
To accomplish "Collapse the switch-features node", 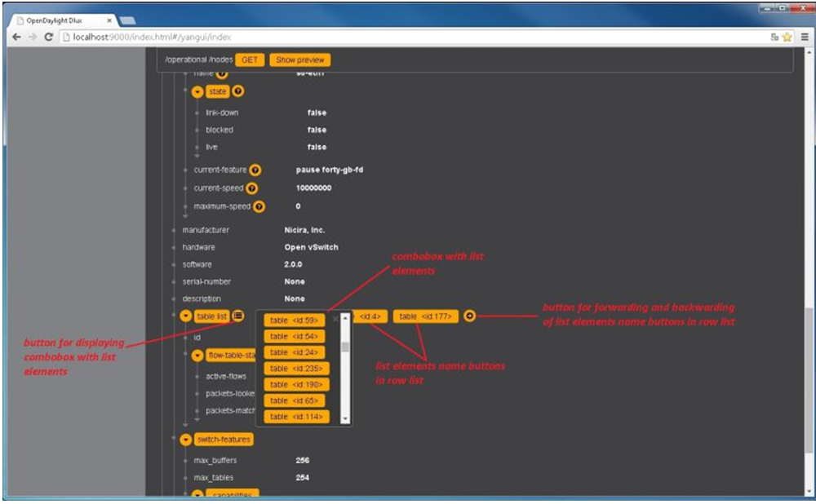I will coord(186,440).
